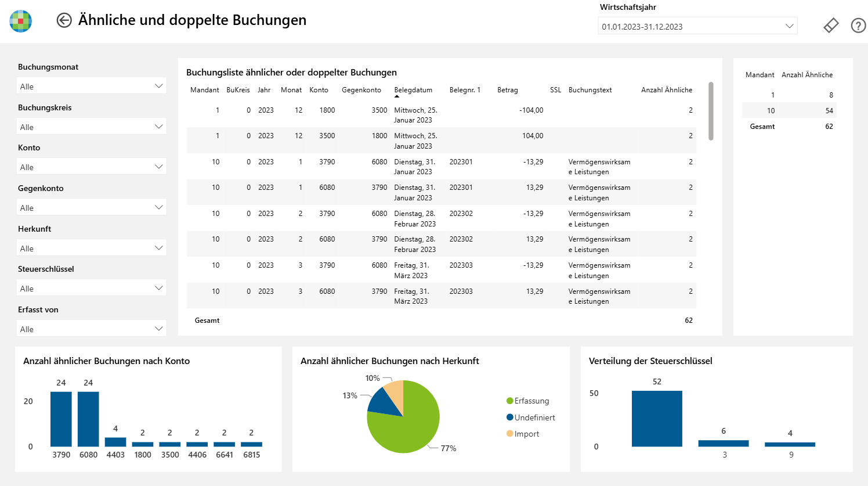
Task: Click the Erfassung legend color marker
Action: point(510,401)
